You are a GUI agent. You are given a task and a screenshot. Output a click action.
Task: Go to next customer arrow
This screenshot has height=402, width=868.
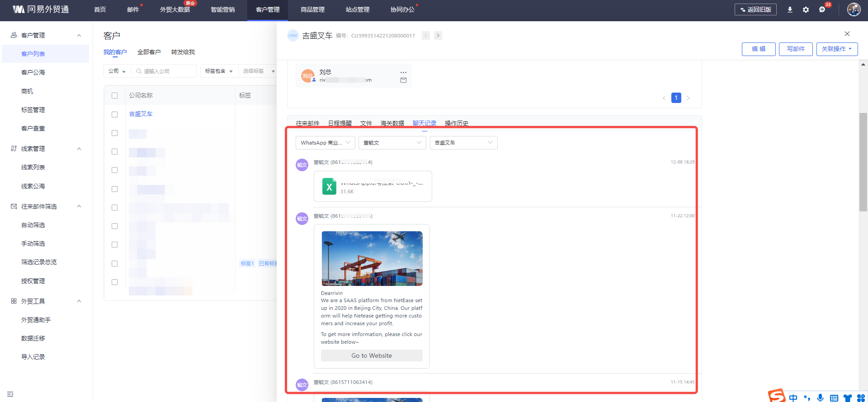point(438,36)
